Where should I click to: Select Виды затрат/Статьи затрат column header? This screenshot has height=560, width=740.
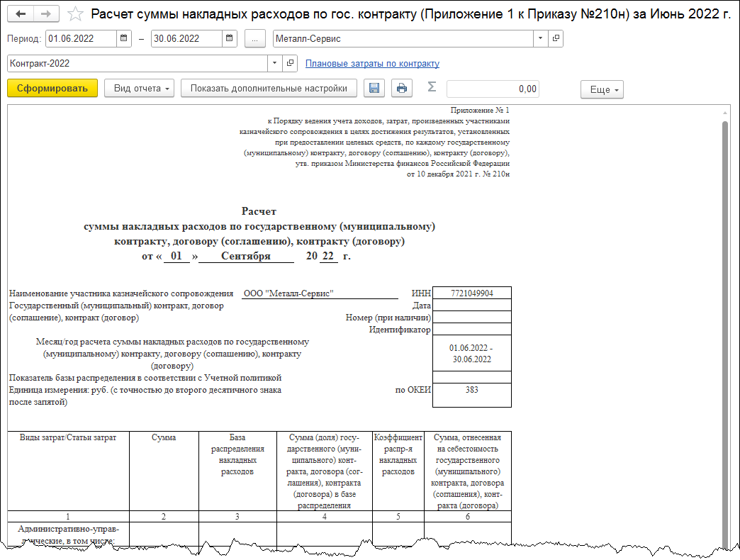[x=69, y=471]
